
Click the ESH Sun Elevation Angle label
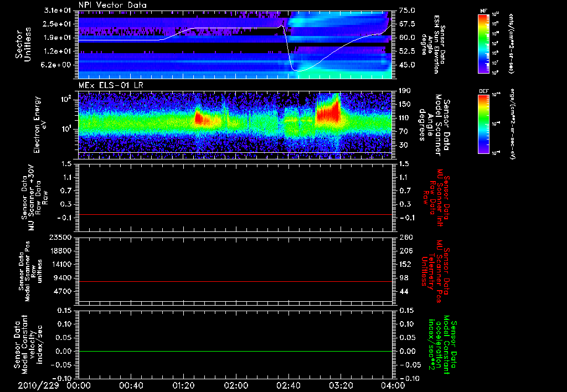434,44
